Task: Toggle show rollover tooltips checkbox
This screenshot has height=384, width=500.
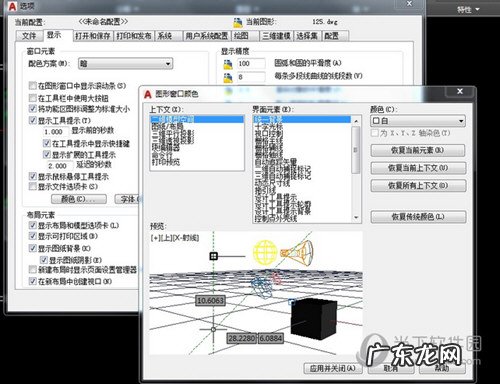Action: (32, 176)
